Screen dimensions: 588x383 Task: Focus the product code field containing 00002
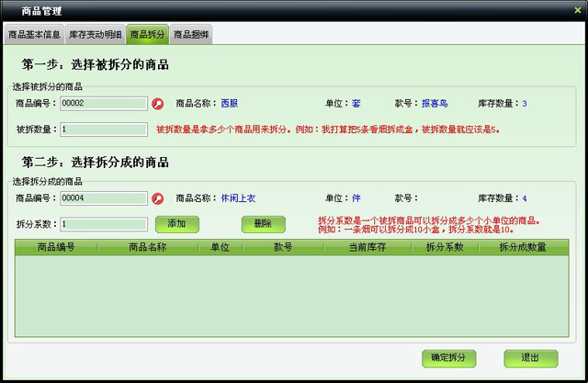103,104
